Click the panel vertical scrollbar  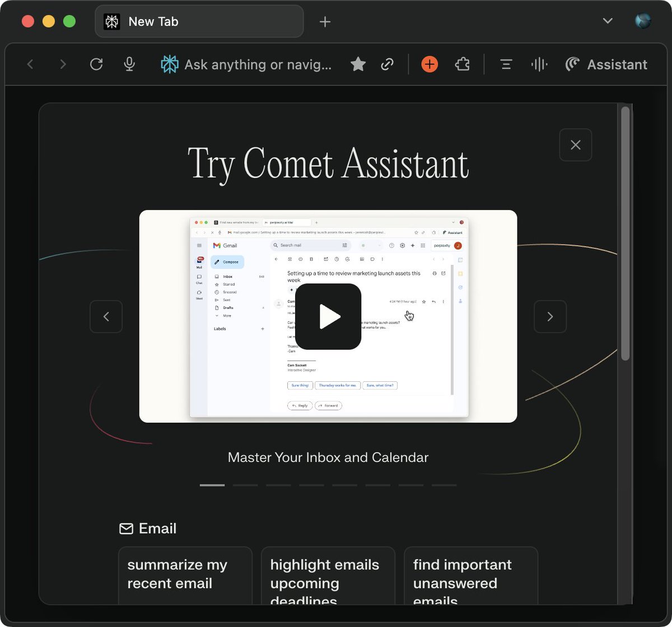click(x=626, y=233)
